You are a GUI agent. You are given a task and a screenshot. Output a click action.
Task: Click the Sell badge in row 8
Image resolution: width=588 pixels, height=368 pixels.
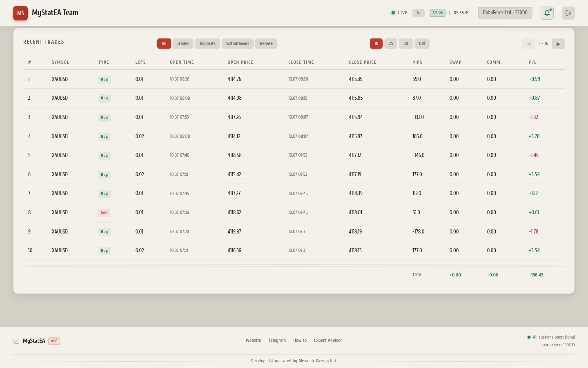tap(104, 213)
